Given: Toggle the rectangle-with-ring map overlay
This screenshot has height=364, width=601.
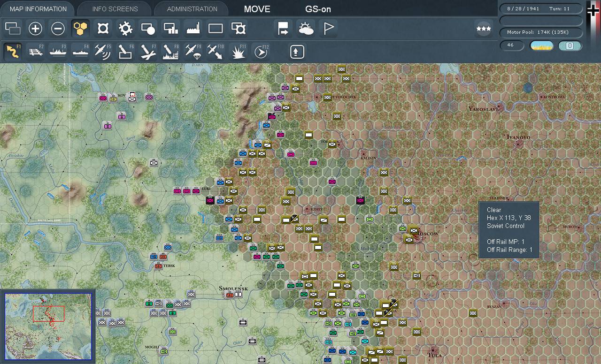Looking at the screenshot, I should [x=239, y=29].
